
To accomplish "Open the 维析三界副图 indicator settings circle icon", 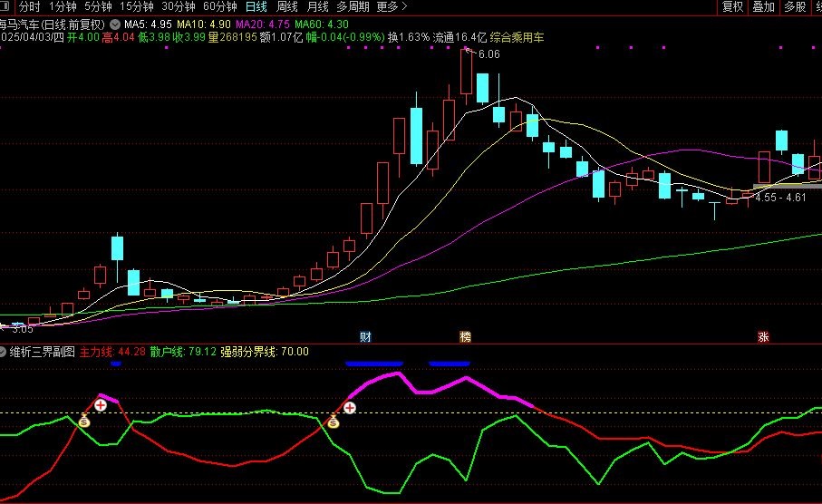I will point(3,352).
